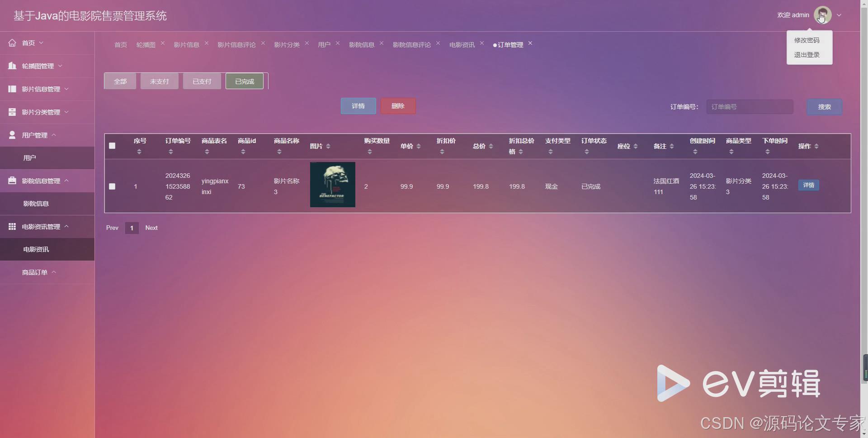Switch filter to 未支付 orders
The image size is (868, 438).
click(x=159, y=81)
